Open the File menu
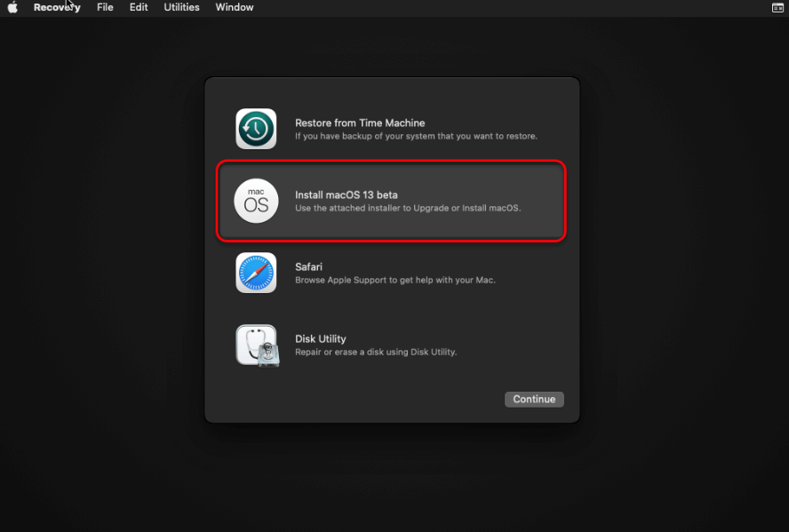Image resolution: width=789 pixels, height=532 pixels. [105, 7]
